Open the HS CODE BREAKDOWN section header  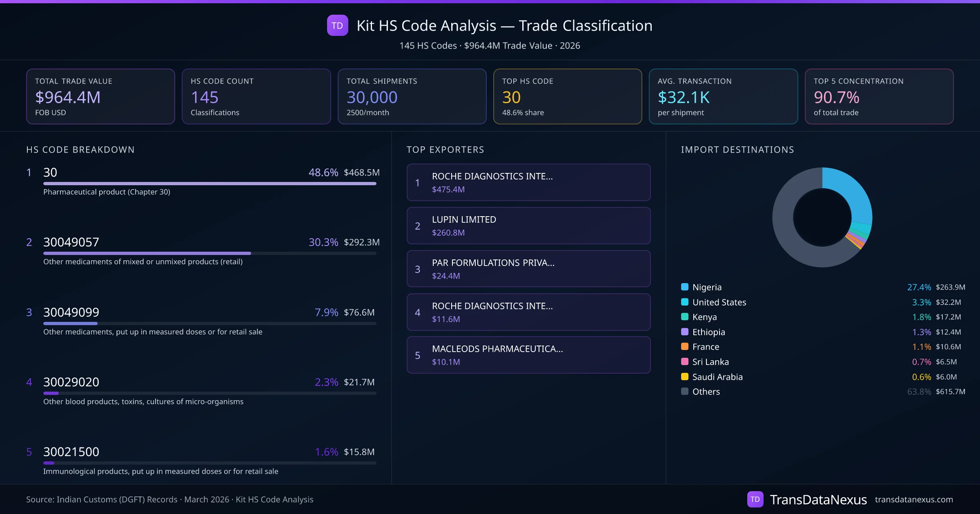tap(80, 150)
